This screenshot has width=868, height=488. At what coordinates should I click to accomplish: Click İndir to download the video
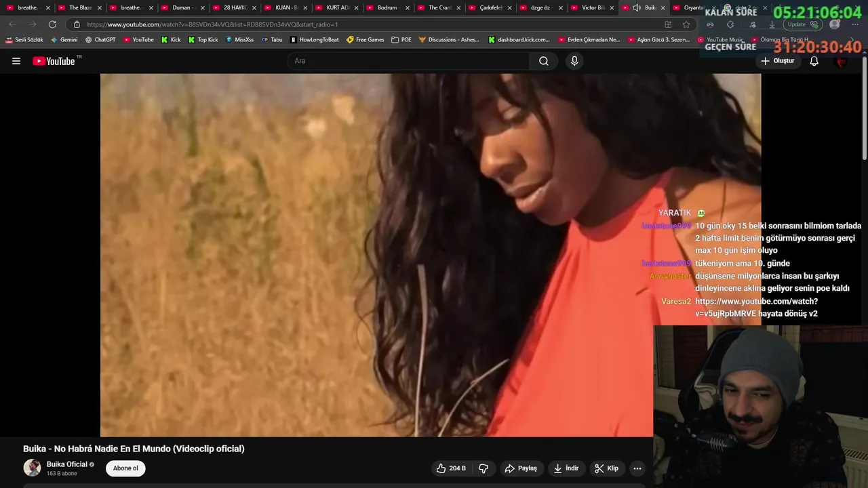click(x=566, y=468)
